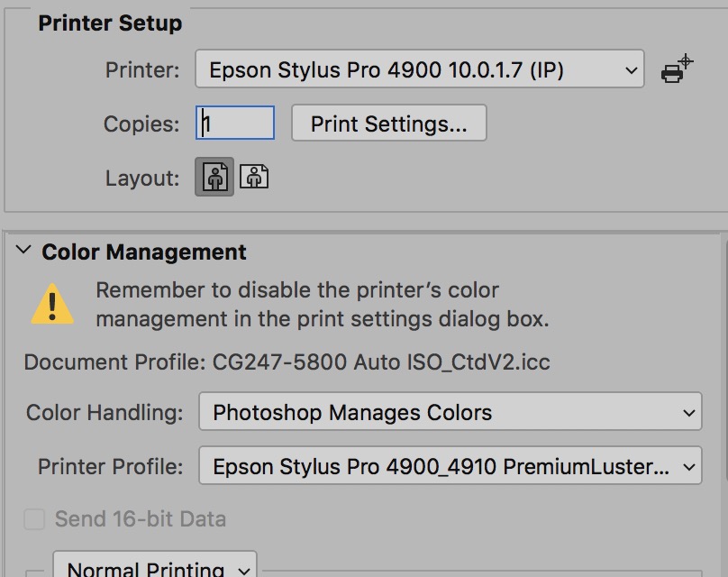This screenshot has height=577, width=728.
Task: Click the add printer icon
Action: pyautogui.click(x=676, y=69)
